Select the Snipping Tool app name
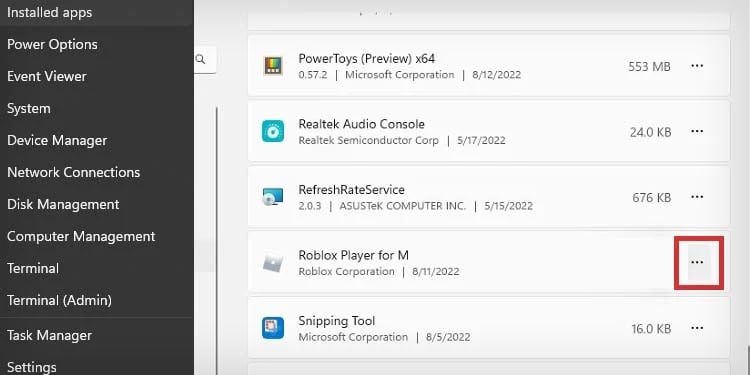 pyautogui.click(x=337, y=320)
